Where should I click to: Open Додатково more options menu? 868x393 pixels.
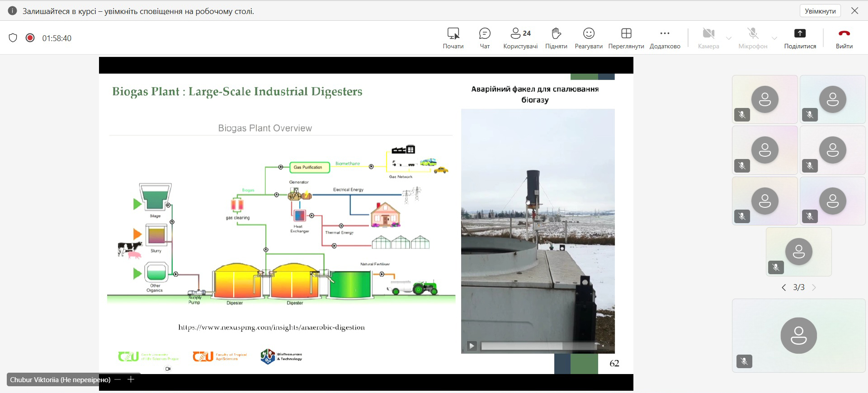[x=665, y=38]
